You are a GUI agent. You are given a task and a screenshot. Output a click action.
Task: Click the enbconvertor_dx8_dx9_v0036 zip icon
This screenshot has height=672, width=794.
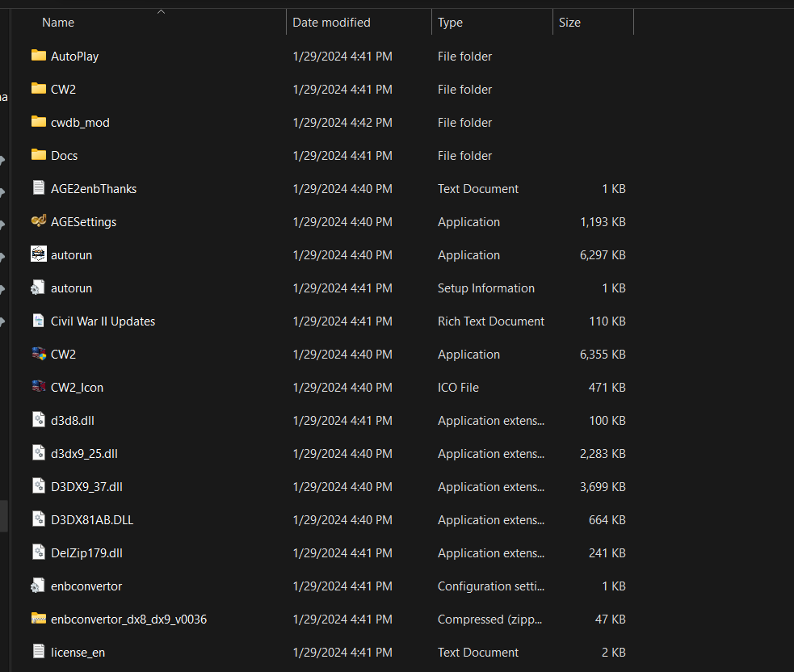[x=39, y=619]
